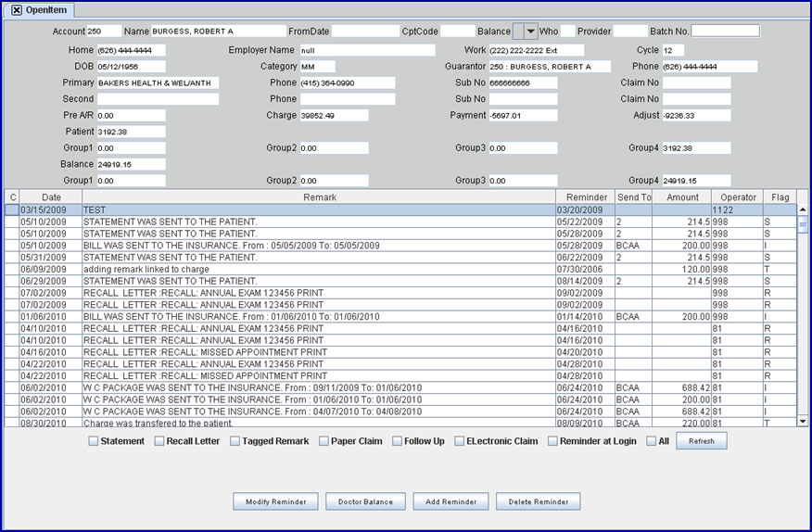Click the Name field showing BURGESS, ROBERT A
The height and width of the screenshot is (532, 812).
coord(219,32)
